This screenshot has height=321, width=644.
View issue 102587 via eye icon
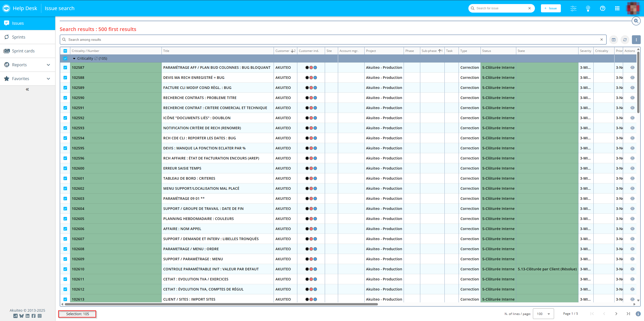632,68
